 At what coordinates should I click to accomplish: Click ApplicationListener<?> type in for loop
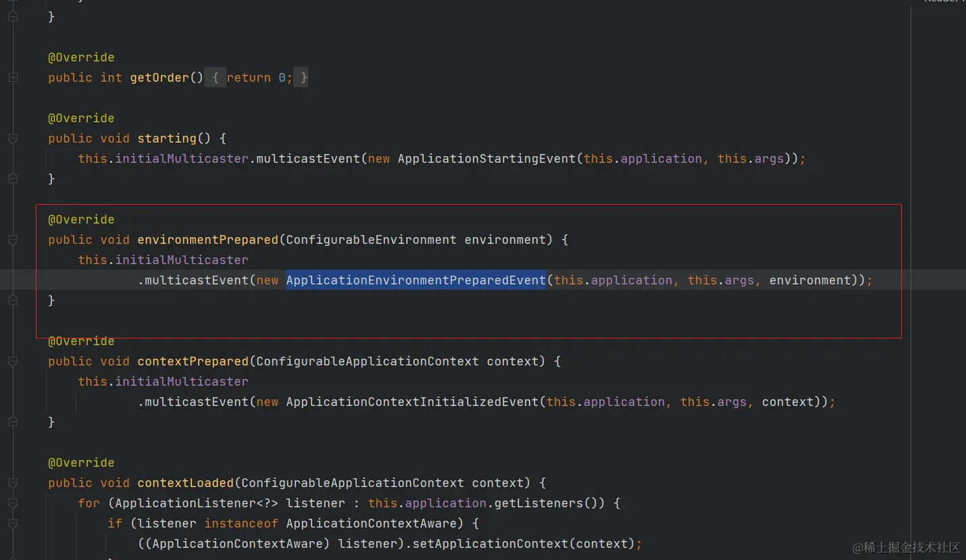point(197,503)
